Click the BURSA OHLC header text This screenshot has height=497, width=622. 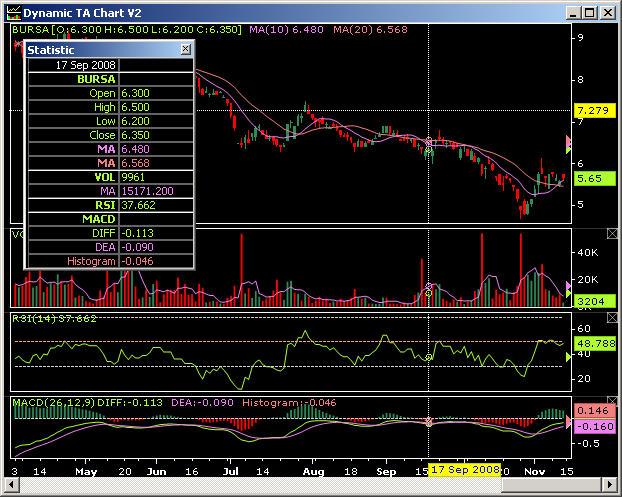[127, 29]
